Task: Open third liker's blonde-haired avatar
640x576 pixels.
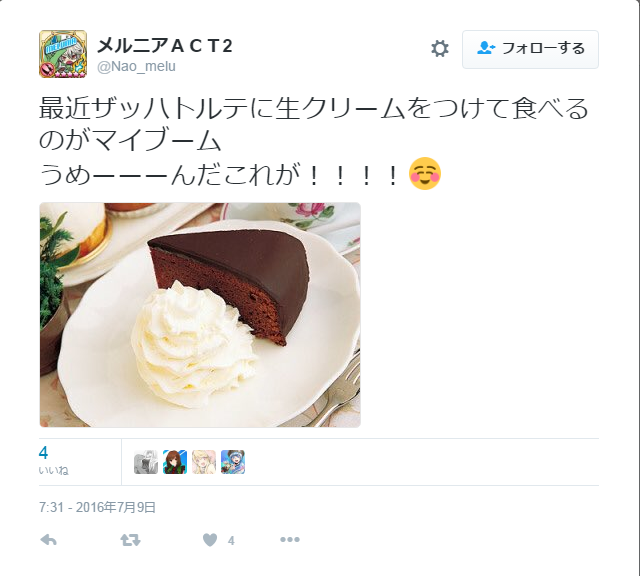Action: click(204, 462)
